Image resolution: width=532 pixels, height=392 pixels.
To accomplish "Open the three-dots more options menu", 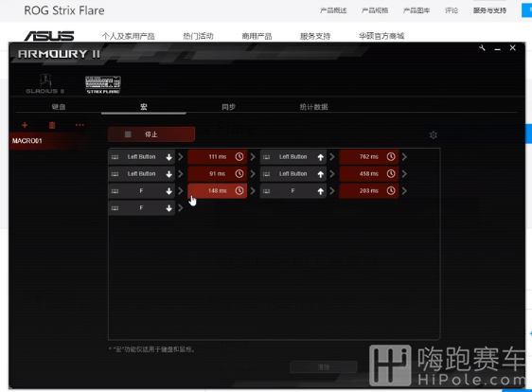I will (80, 125).
